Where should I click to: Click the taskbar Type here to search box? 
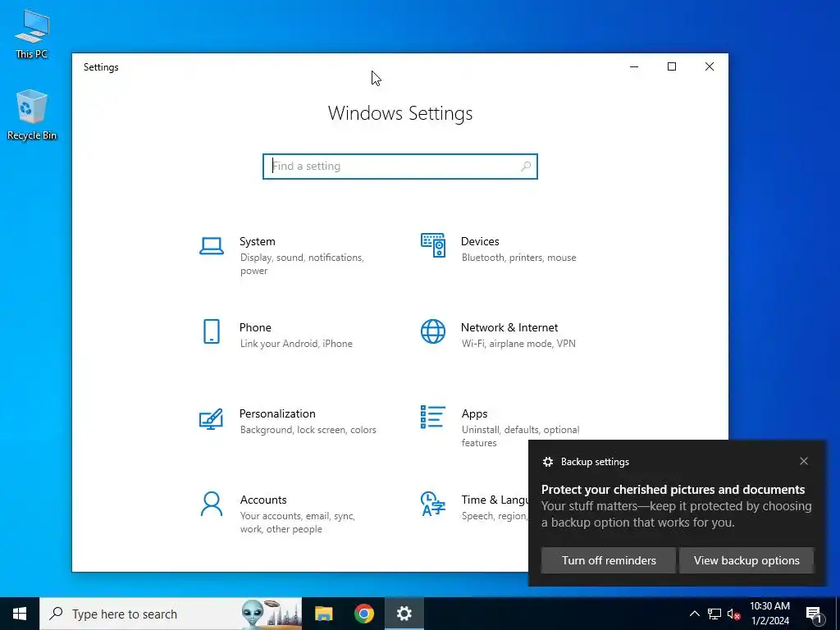click(171, 614)
